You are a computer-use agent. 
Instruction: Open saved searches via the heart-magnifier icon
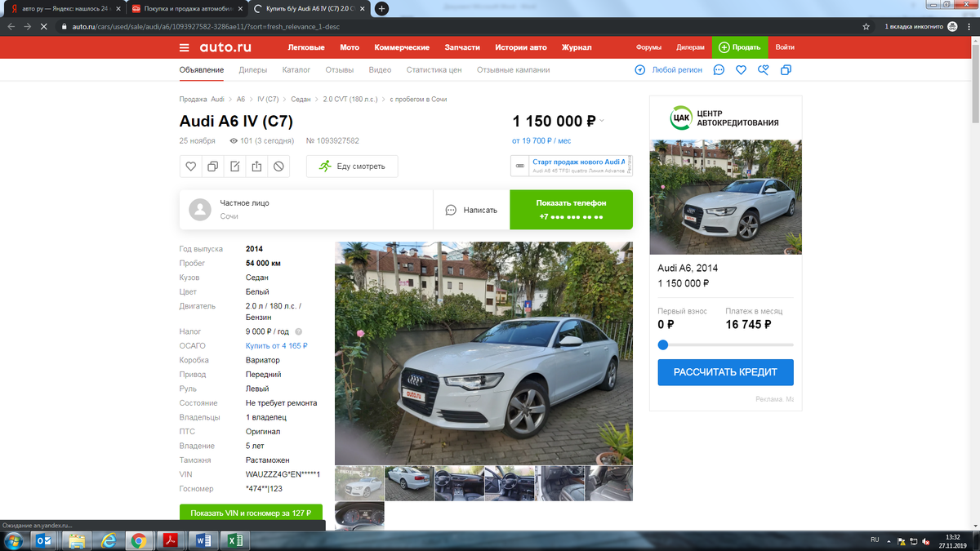click(x=764, y=70)
